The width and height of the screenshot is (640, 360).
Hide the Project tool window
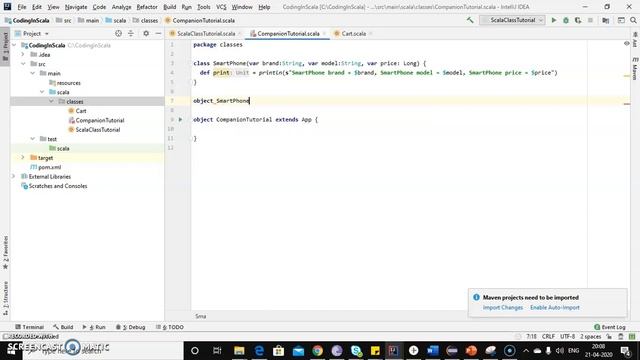point(158,33)
